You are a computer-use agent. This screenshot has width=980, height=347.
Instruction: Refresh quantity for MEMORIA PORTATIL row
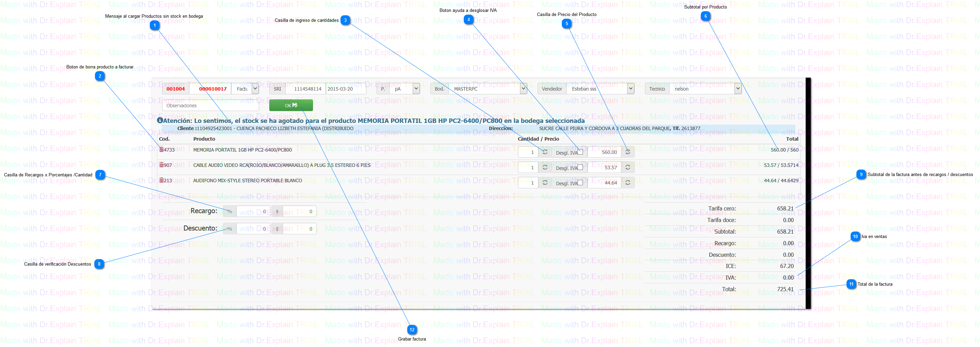click(545, 152)
